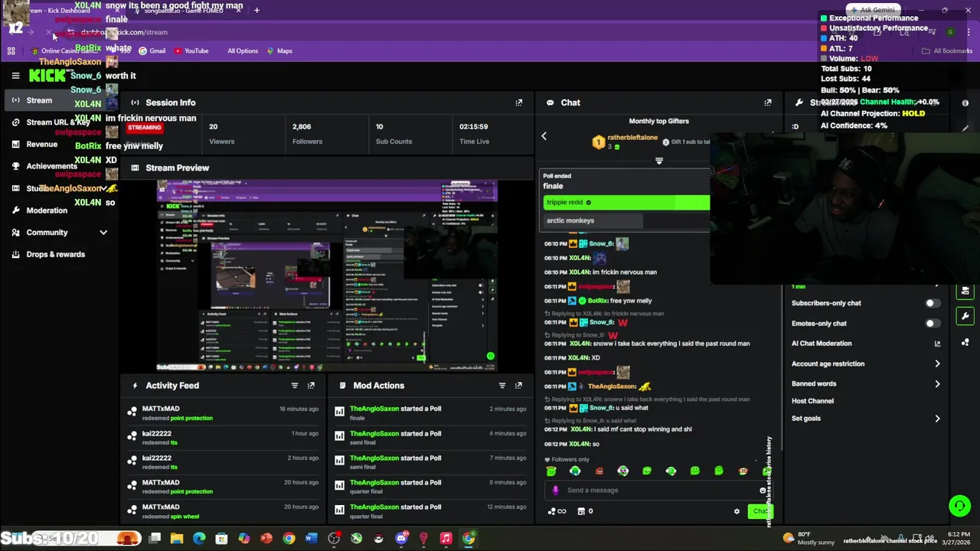Click the pencil edit icon near stream settings
The height and width of the screenshot is (551, 980).
[x=965, y=129]
